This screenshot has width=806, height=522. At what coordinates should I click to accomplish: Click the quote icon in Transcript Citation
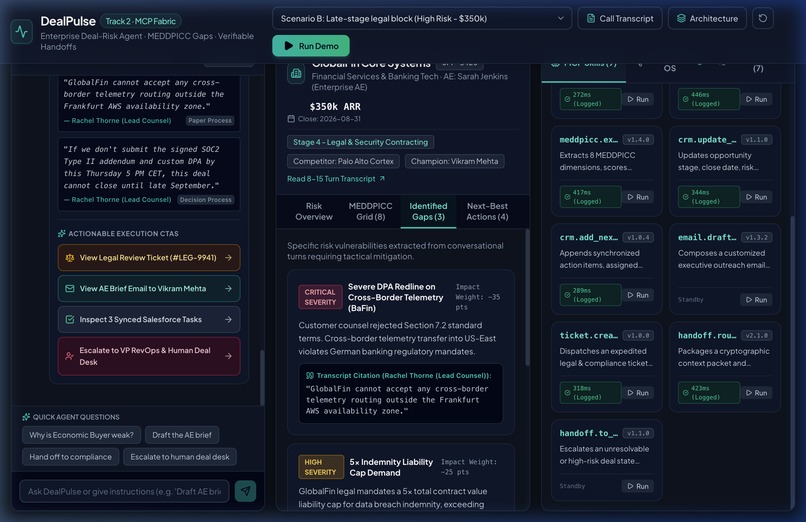click(309, 376)
